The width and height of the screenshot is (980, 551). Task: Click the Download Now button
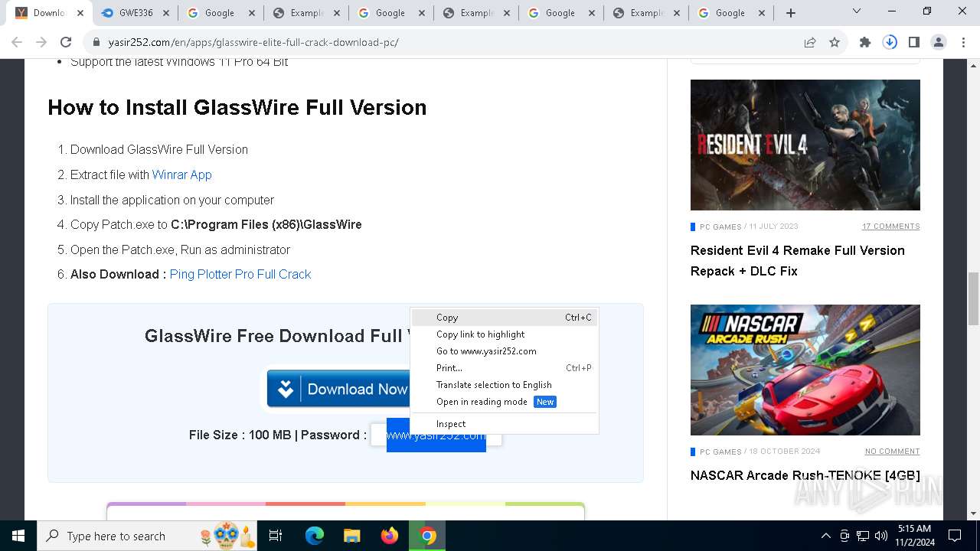(x=338, y=389)
